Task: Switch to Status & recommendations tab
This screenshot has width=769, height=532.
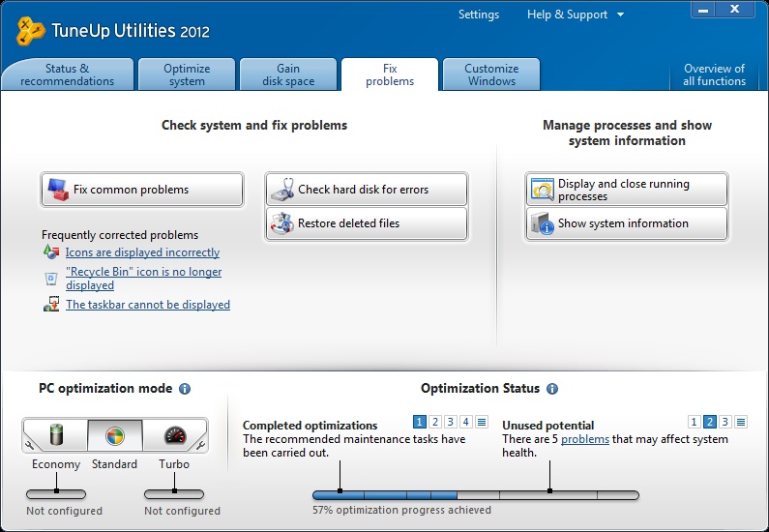Action: (67, 74)
